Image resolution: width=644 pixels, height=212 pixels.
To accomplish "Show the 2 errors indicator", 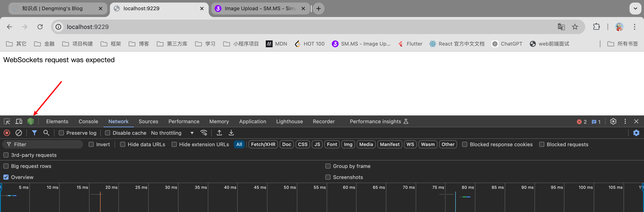I will pos(582,122).
